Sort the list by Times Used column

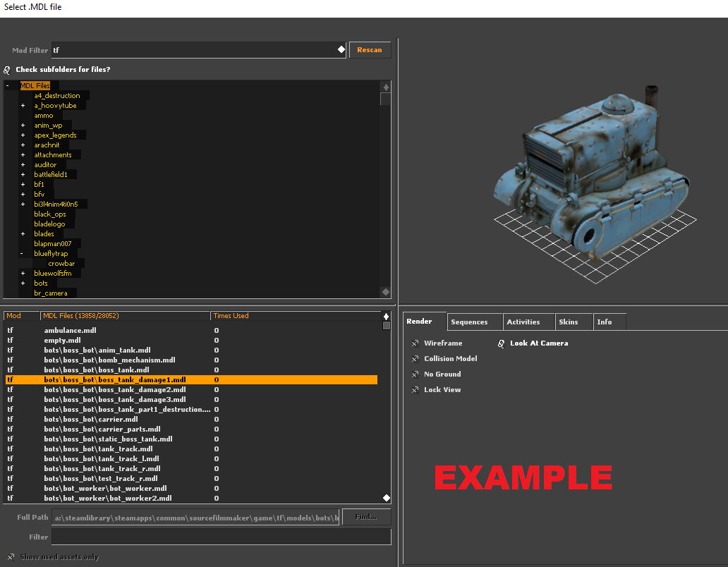[296, 315]
